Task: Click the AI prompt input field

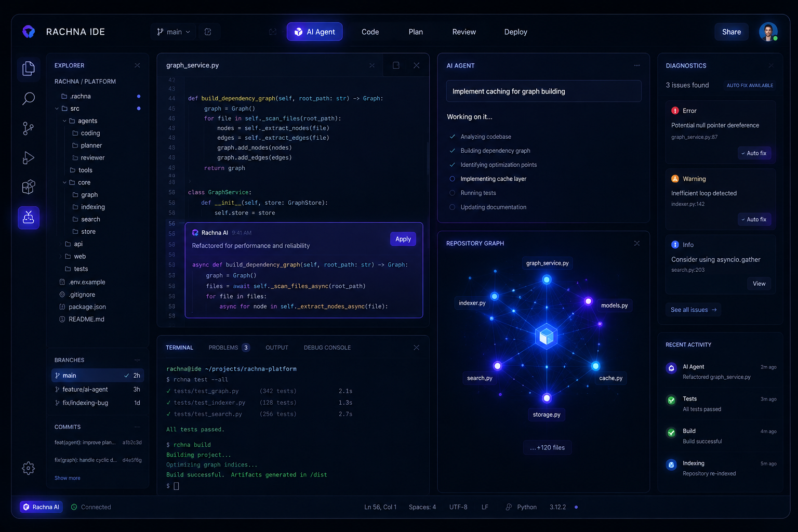Action: 543,91
